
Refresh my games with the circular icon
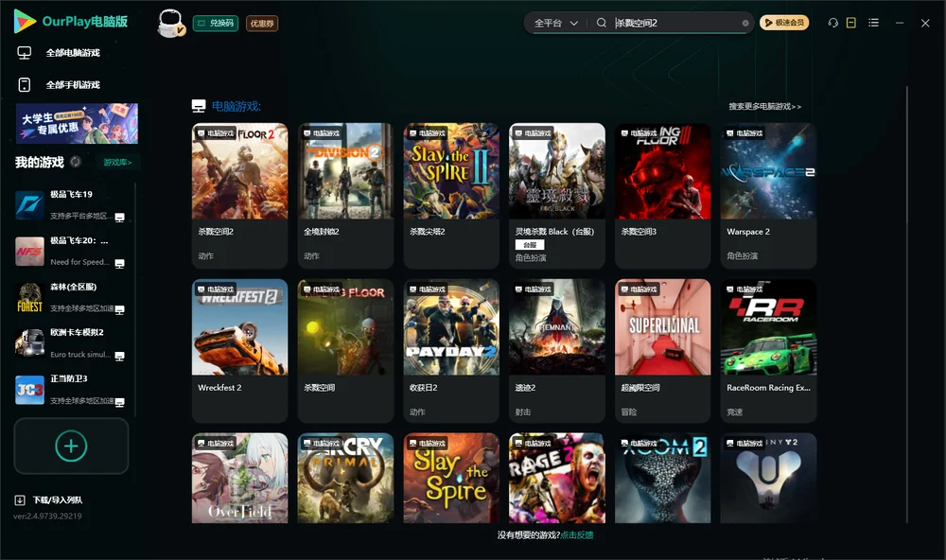point(76,162)
